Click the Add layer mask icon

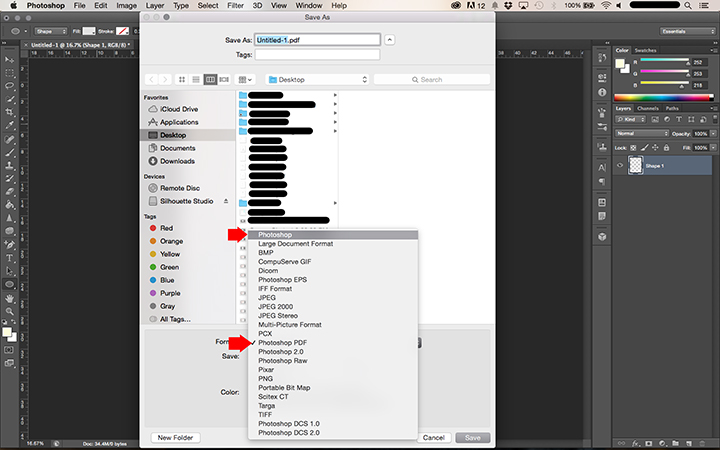(x=648, y=444)
